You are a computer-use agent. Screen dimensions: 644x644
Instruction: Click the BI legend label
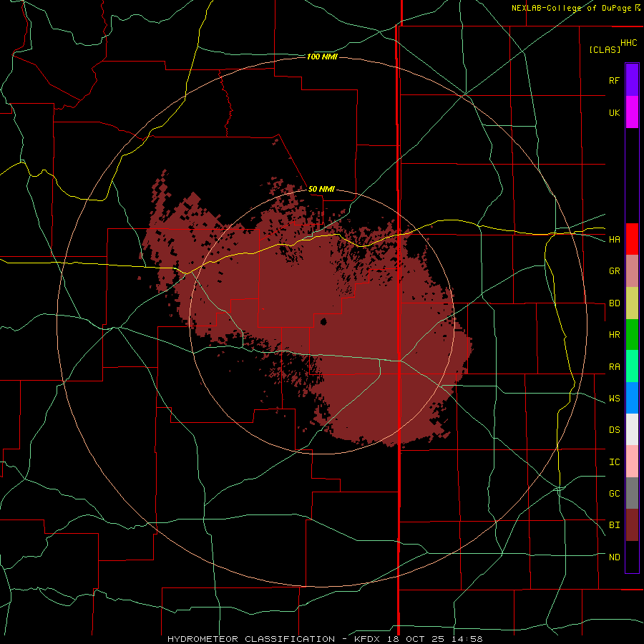[x=614, y=525]
